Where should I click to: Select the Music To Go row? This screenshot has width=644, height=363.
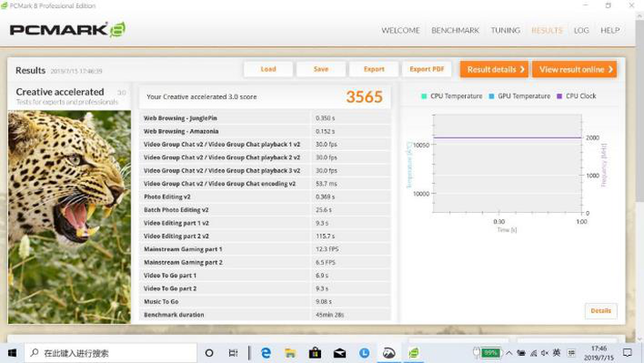pyautogui.click(x=265, y=302)
